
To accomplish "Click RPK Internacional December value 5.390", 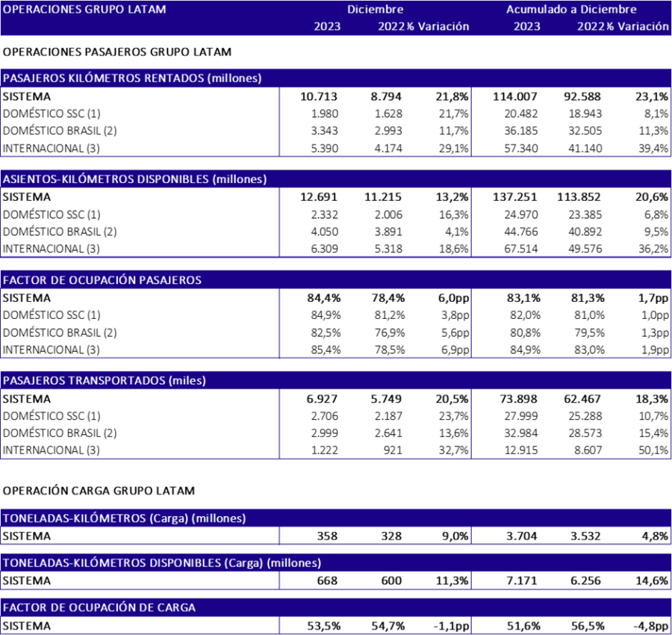I will tap(325, 149).
